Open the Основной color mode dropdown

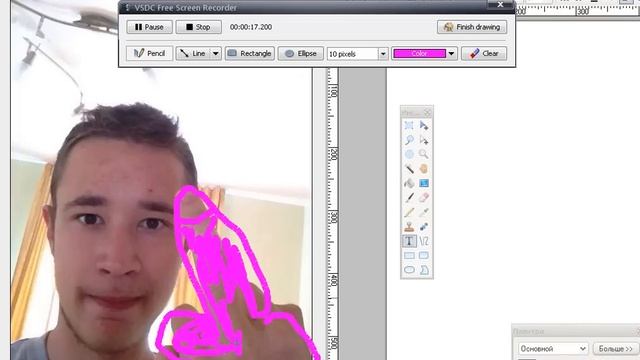click(x=553, y=349)
